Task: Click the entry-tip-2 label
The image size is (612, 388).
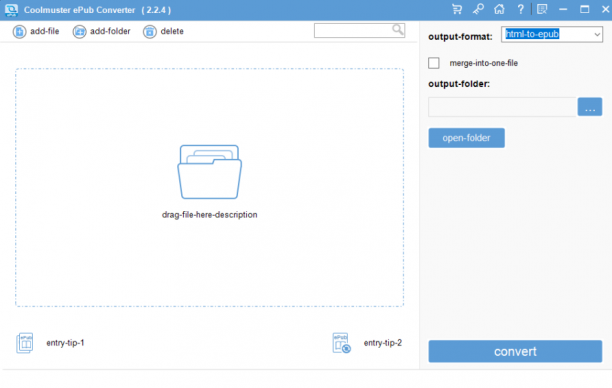Action: [382, 343]
